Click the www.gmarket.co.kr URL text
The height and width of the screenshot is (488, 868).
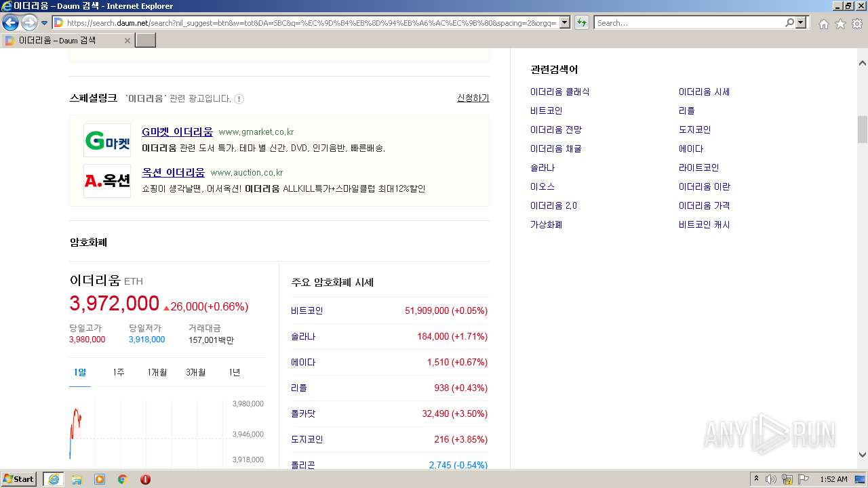256,132
